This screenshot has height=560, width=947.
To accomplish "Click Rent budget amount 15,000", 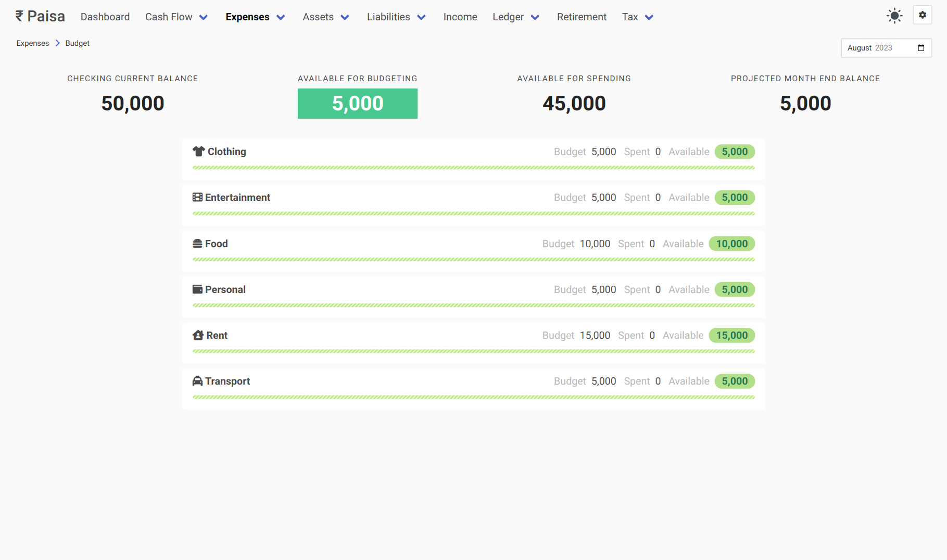I will 595,335.
